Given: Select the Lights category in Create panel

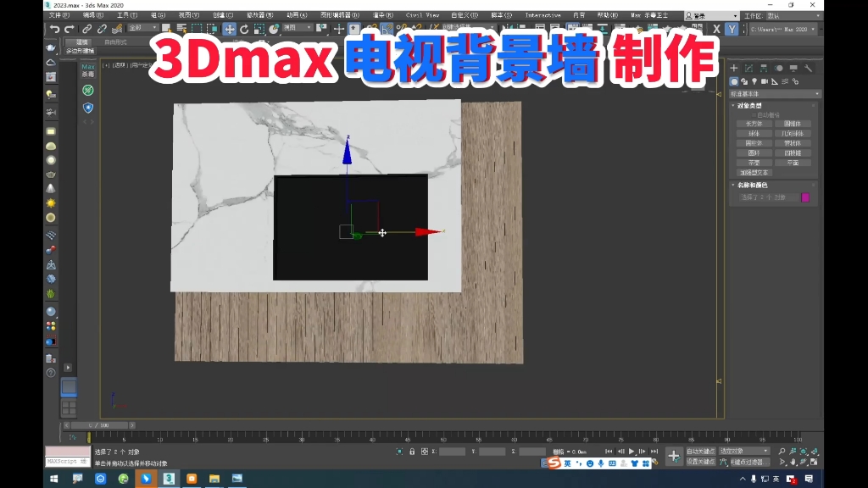Looking at the screenshot, I should click(x=753, y=82).
